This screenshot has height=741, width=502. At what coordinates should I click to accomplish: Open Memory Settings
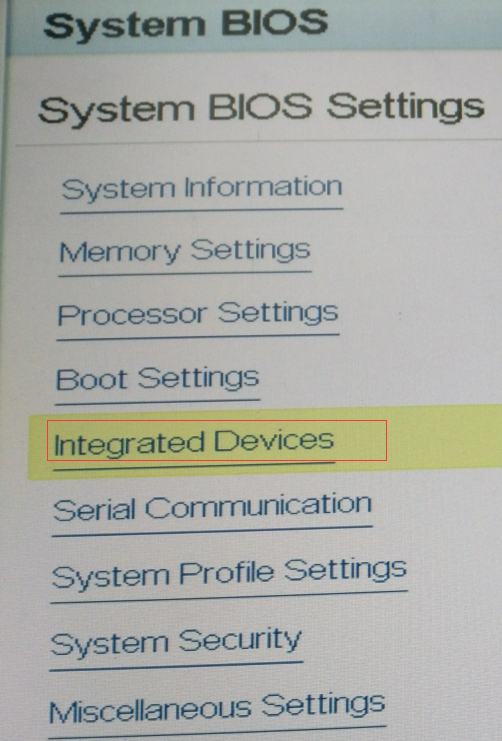184,251
